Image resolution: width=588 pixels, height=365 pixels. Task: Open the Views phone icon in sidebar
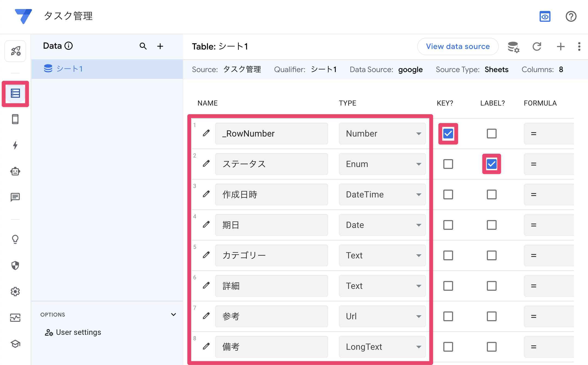(x=15, y=119)
